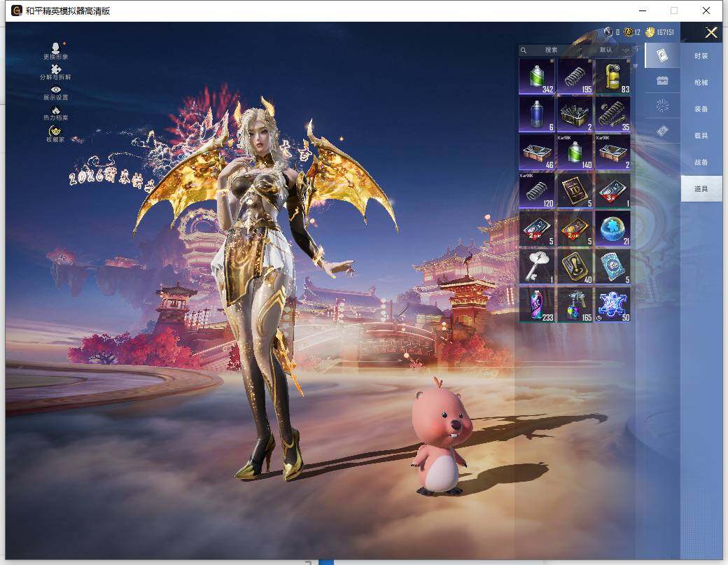Switch to the 战备 tab
728x565 pixels.
[x=701, y=162]
